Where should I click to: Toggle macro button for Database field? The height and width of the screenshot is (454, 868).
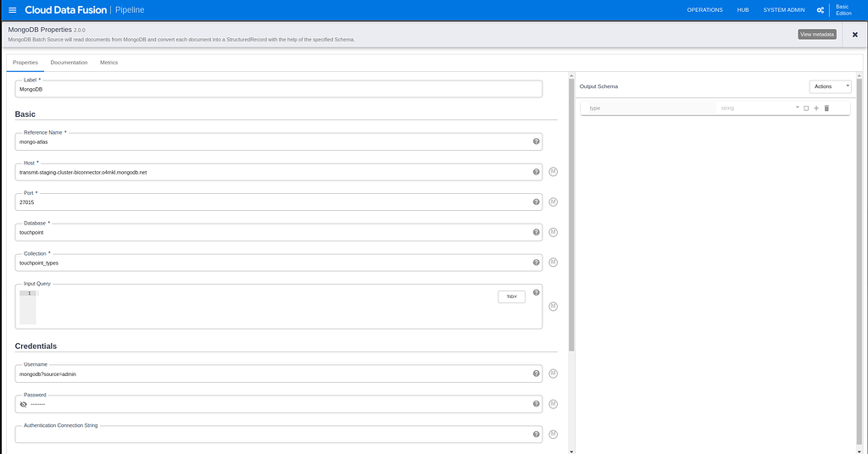(553, 233)
